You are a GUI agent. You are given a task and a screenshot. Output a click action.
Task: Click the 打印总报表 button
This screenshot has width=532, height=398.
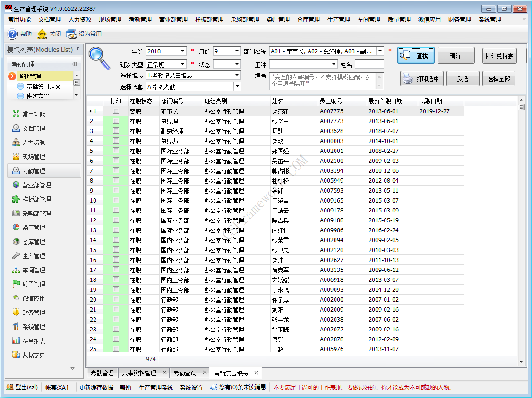click(499, 56)
